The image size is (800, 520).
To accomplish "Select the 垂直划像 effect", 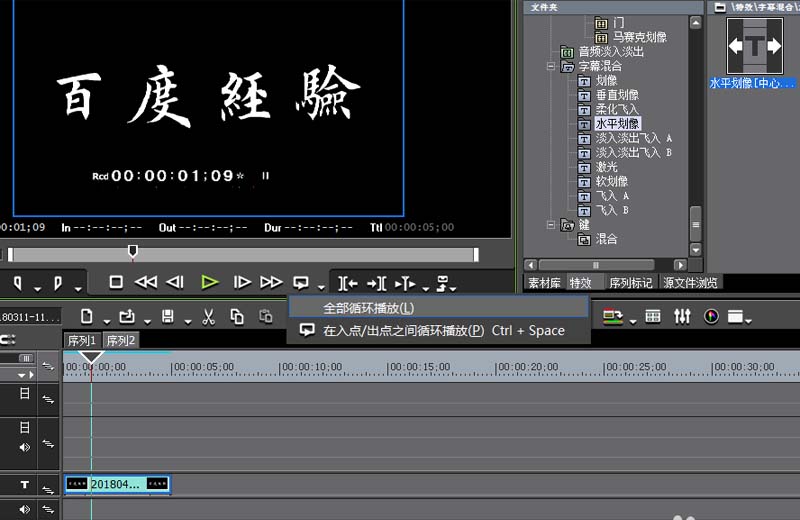I will (x=617, y=94).
